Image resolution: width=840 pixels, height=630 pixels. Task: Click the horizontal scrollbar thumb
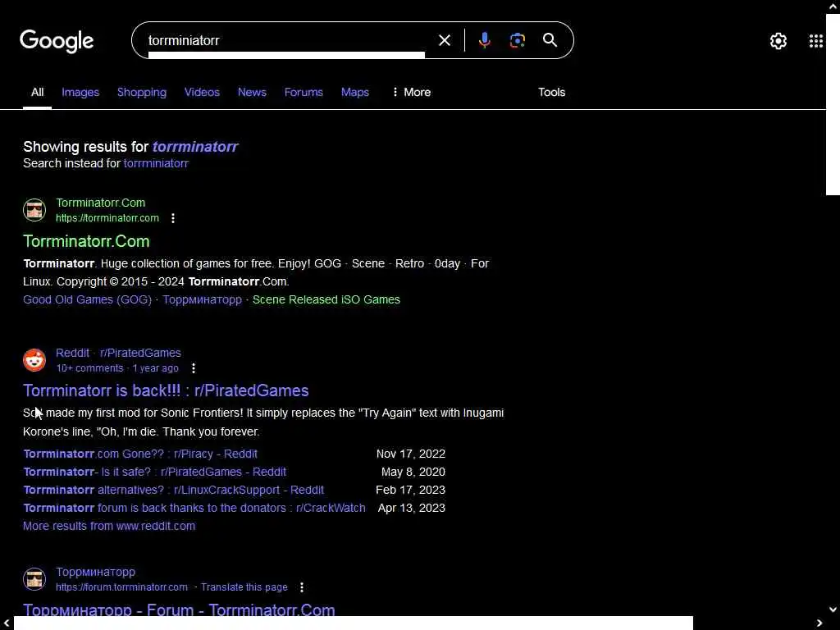tap(354, 623)
